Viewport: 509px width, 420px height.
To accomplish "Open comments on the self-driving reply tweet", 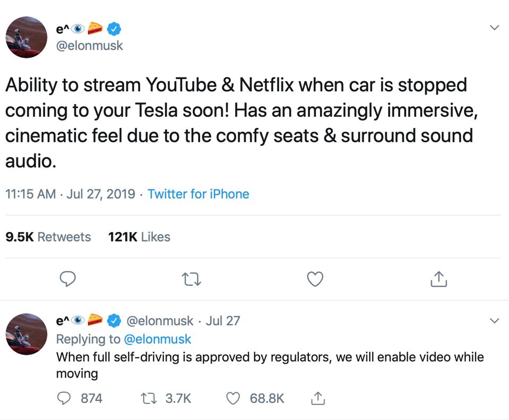I will tap(64, 398).
